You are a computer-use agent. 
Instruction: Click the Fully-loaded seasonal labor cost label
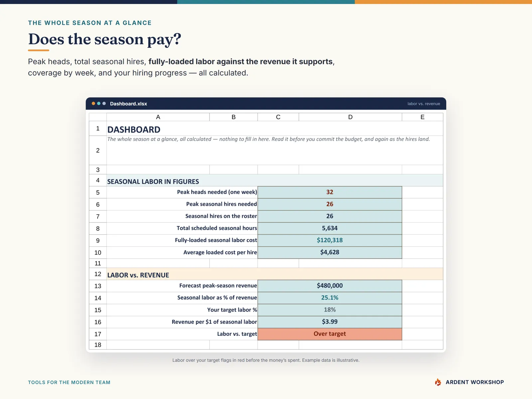coord(216,240)
